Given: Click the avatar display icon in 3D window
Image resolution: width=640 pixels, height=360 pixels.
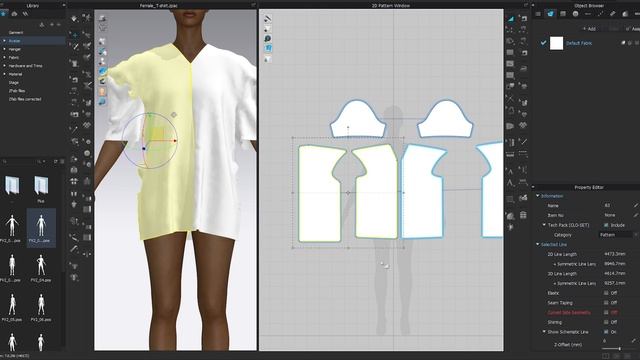Looking at the screenshot, I should [x=102, y=61].
